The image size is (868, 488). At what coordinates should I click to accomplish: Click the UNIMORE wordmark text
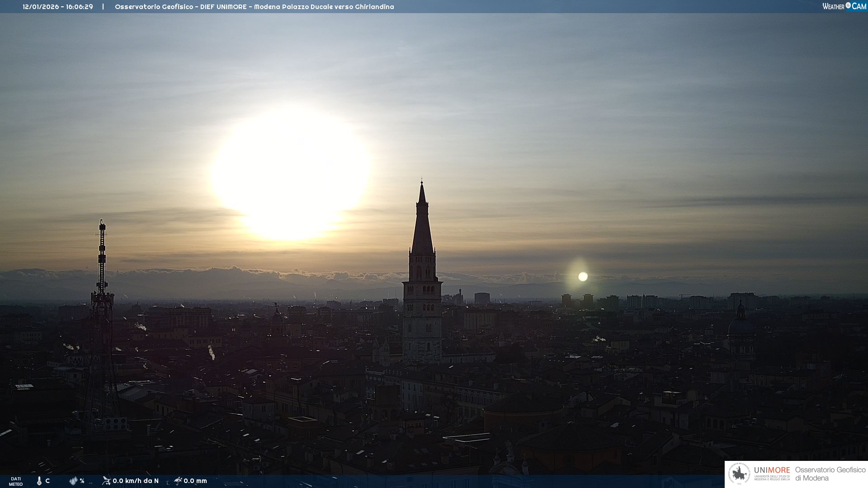(772, 470)
